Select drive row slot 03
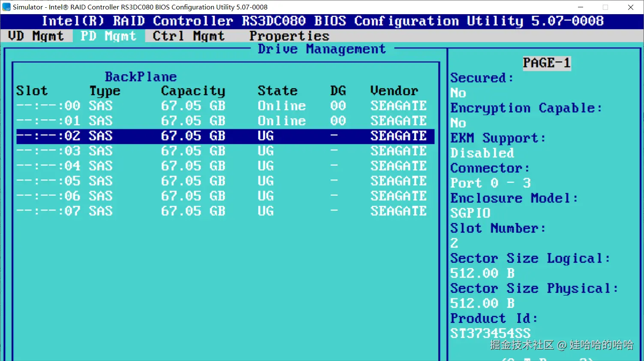 (x=225, y=151)
